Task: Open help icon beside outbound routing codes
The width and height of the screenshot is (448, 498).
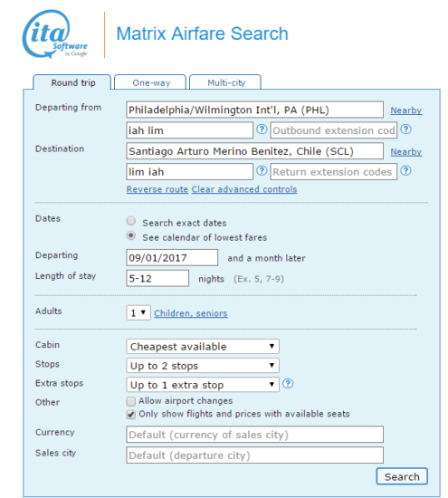Action: (x=262, y=129)
